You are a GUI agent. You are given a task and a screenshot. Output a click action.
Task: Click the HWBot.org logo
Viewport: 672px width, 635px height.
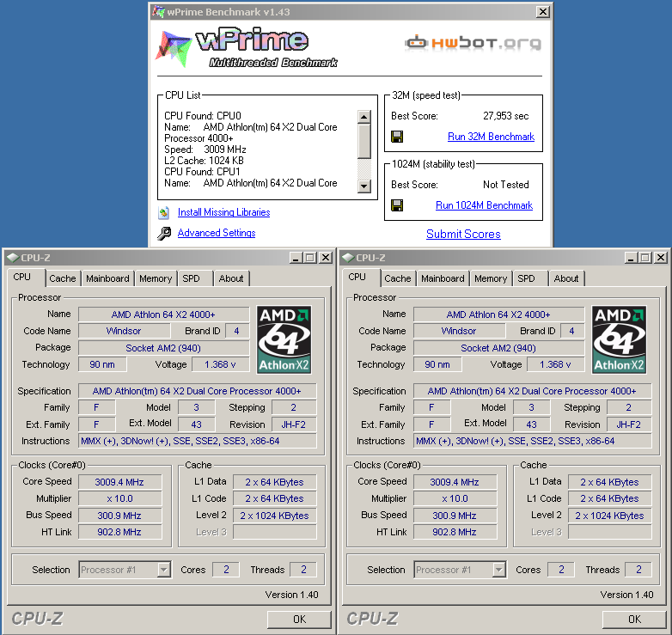[x=473, y=42]
